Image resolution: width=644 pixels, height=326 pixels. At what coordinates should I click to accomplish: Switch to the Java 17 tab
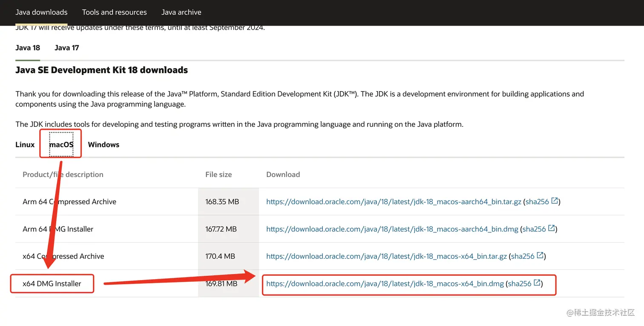coord(67,48)
